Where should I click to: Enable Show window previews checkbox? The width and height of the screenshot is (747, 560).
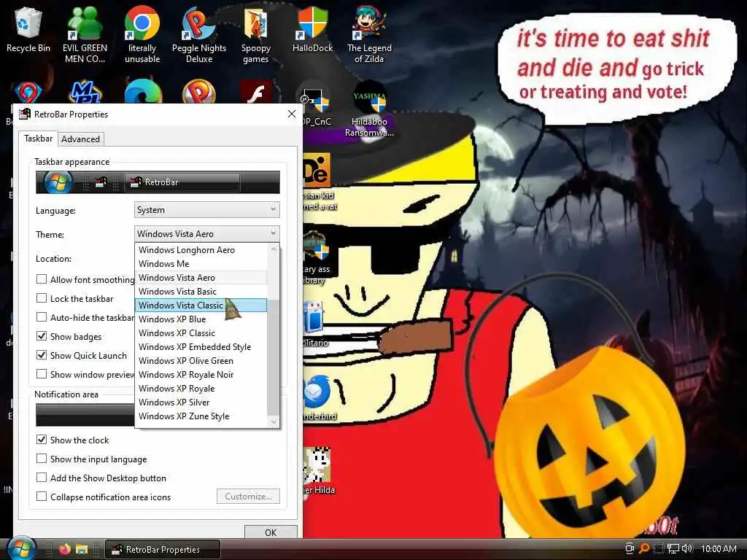(x=42, y=374)
